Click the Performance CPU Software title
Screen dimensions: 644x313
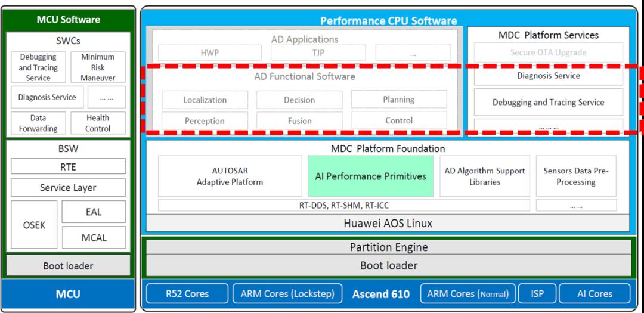[388, 21]
